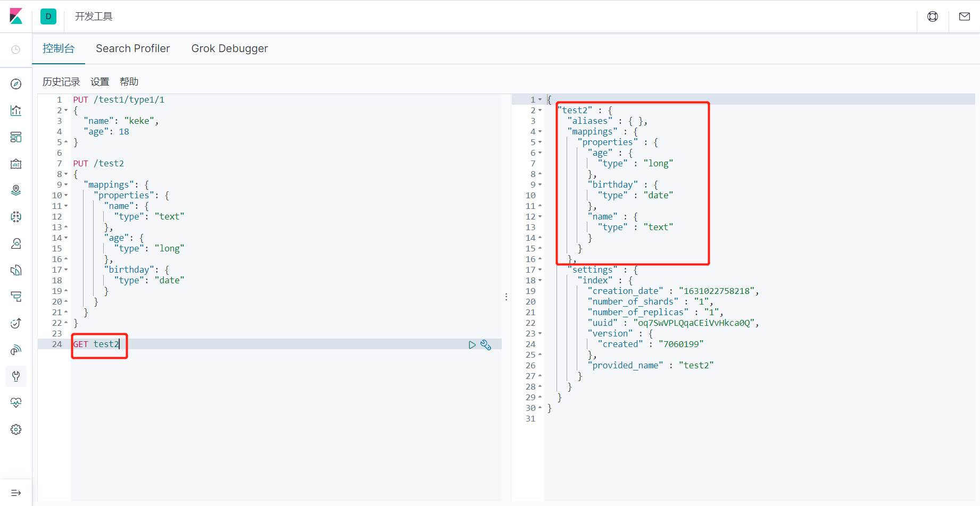Click the 开发工具 breadcrumb
Screen dimensions: 980x506
click(94, 16)
